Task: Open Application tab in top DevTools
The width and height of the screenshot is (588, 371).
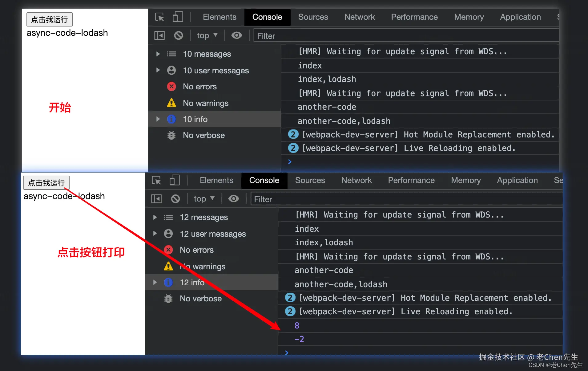Action: [520, 17]
